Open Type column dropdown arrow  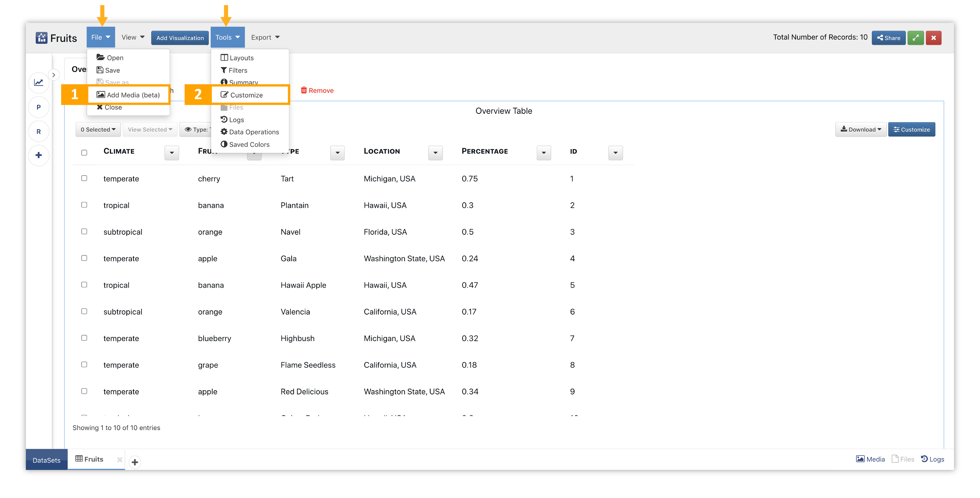click(337, 153)
